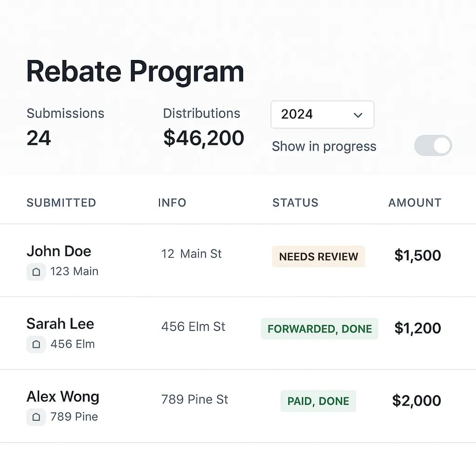476x476 pixels.
Task: Click the FORWARDED, DONE badge for Sarah Lee
Action: 319,328
